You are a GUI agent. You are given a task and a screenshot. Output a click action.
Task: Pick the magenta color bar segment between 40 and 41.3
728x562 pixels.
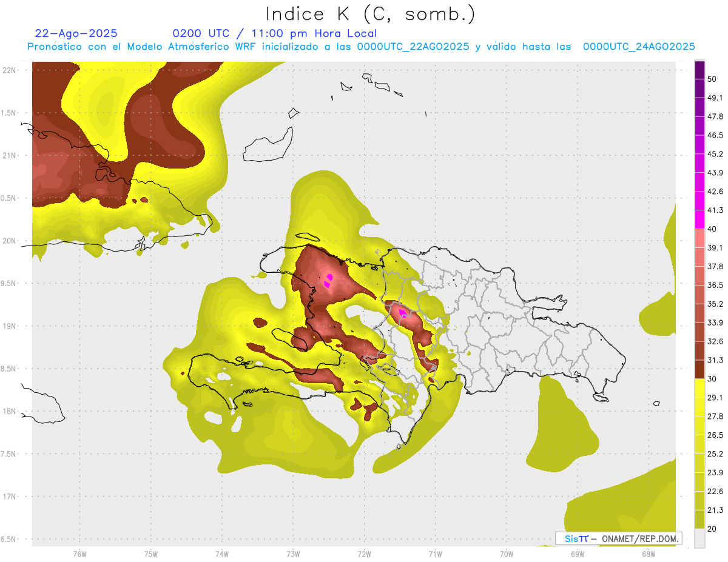[x=699, y=219]
